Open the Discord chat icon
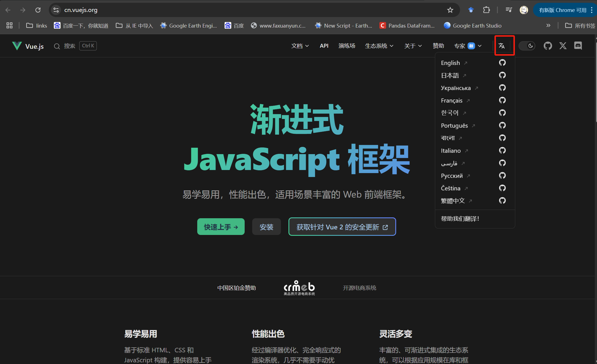Screen dimensions: 597x364 [578, 46]
